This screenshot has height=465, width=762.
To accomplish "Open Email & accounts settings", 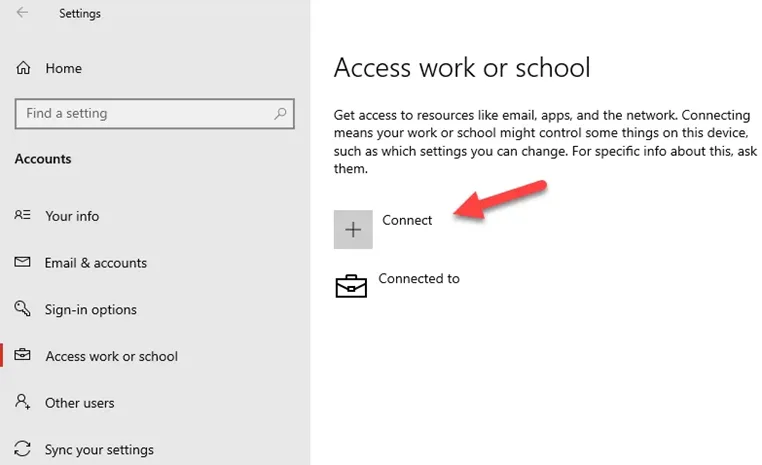I will [96, 263].
